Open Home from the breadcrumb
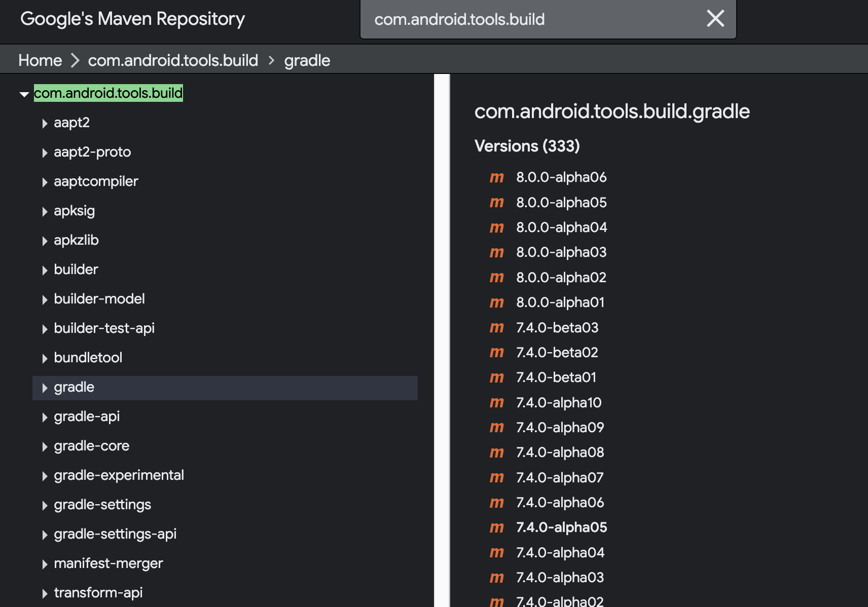This screenshot has height=607, width=868. point(40,60)
